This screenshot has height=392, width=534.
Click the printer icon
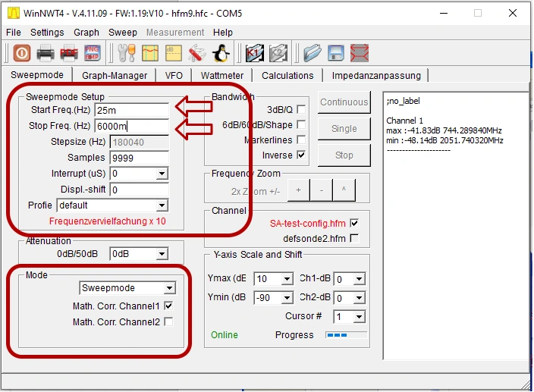46,53
